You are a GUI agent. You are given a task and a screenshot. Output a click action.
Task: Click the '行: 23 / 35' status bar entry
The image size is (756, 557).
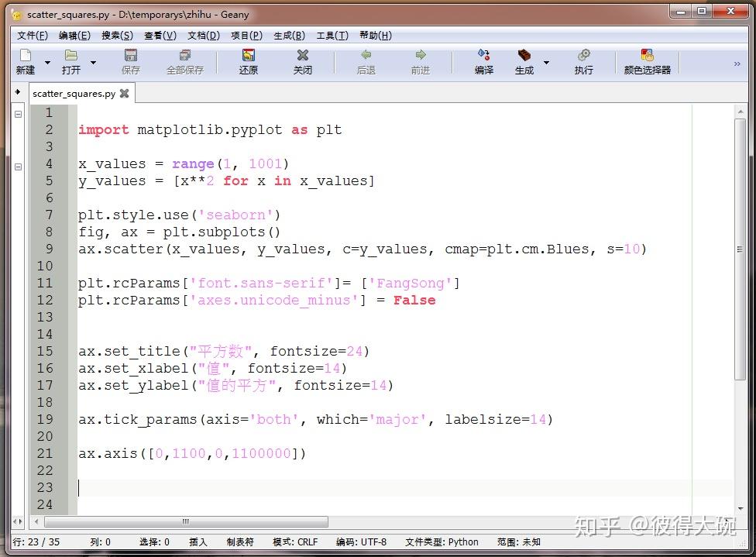[x=36, y=542]
